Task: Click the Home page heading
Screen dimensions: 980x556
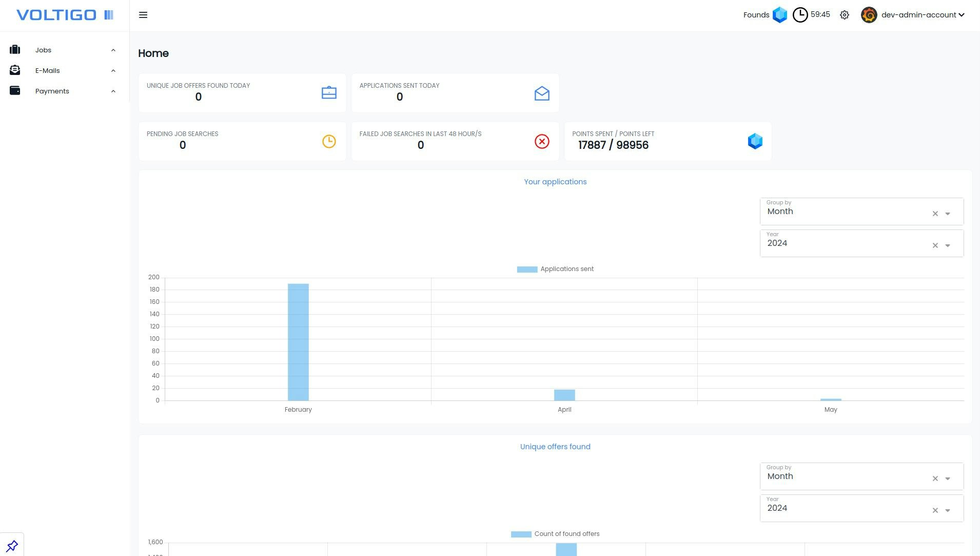Action: (x=153, y=53)
